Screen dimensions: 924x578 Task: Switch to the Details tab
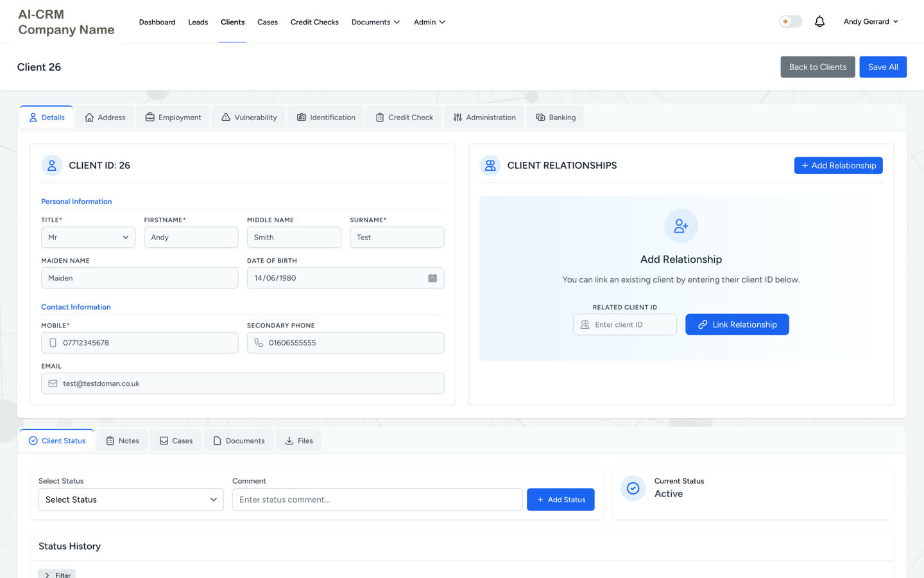46,118
